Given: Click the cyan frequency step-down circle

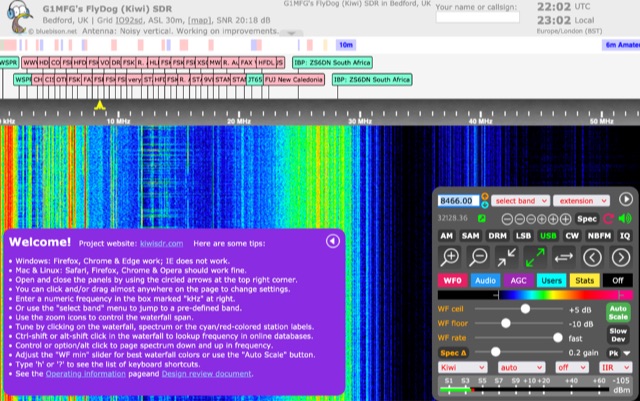Looking at the screenshot, I should (x=485, y=204).
